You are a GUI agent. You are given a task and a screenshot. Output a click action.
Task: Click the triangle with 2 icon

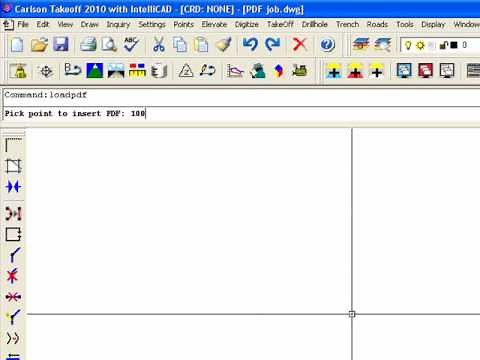pyautogui.click(x=186, y=71)
